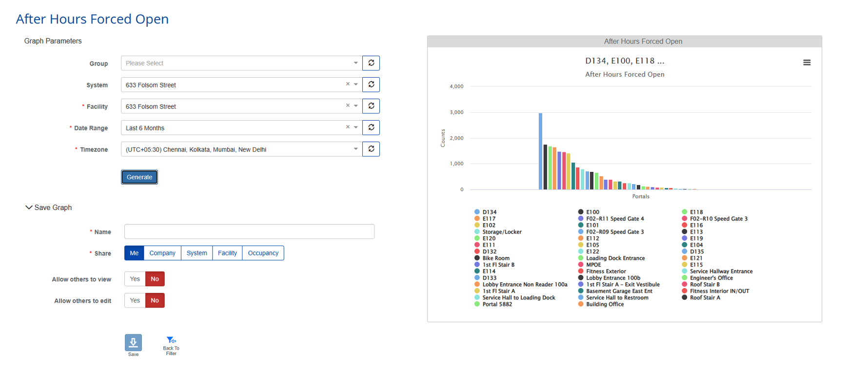The width and height of the screenshot is (868, 375).
Task: Expand the Timezone dropdown list
Action: click(x=355, y=149)
